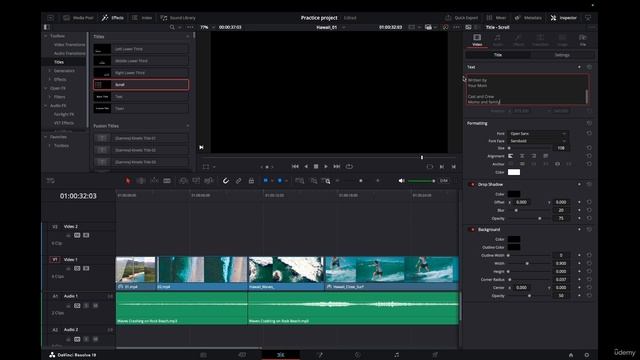Click the Custom Zoom magnifier icon

pyautogui.click(x=326, y=180)
